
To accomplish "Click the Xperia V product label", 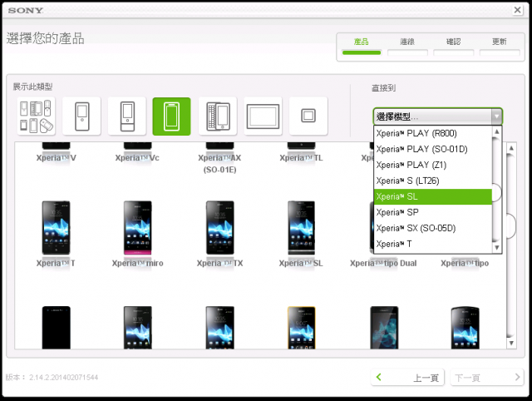I will coord(57,158).
